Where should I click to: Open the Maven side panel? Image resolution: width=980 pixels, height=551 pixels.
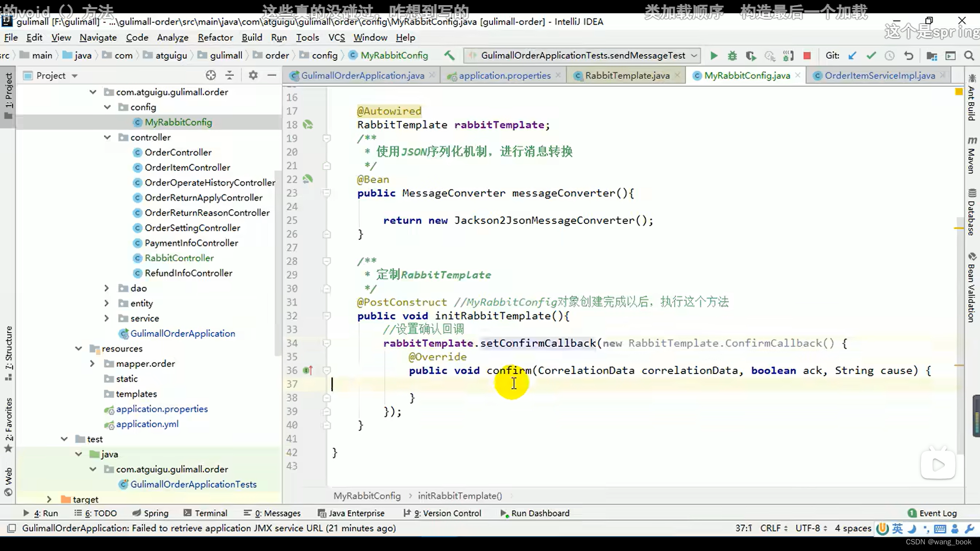pyautogui.click(x=971, y=155)
